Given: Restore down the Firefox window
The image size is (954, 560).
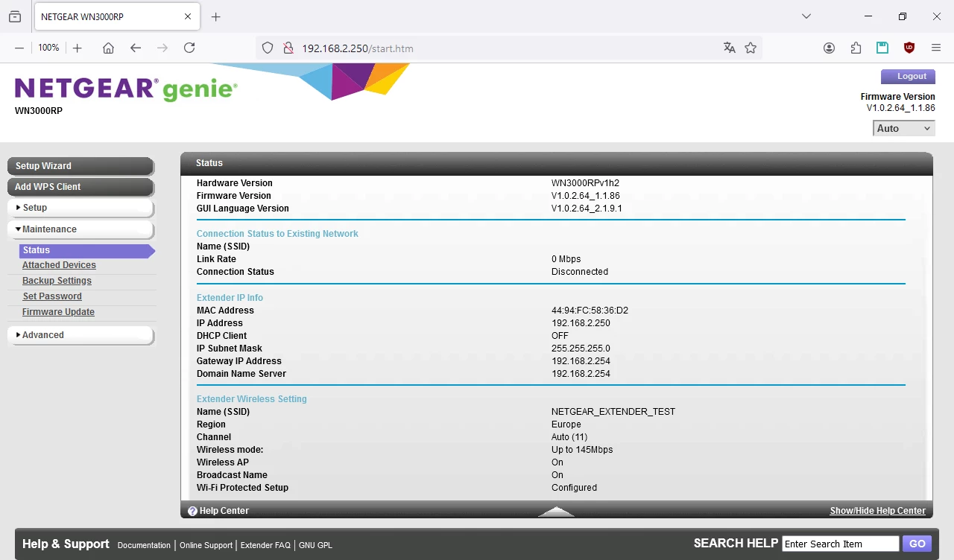Looking at the screenshot, I should (903, 16).
